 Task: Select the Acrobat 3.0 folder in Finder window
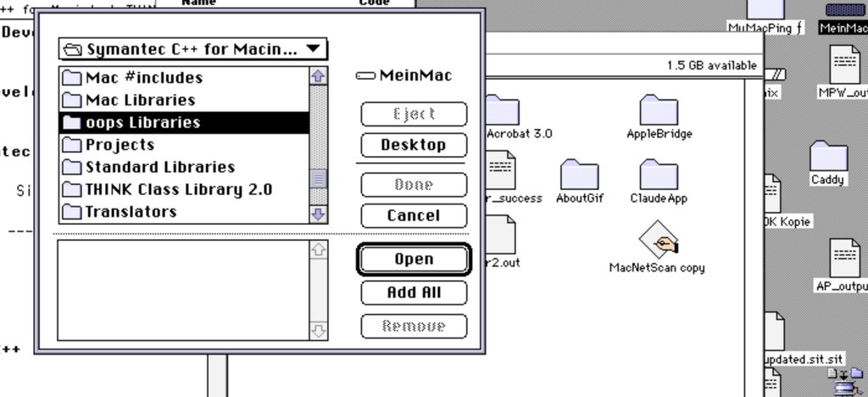click(503, 109)
